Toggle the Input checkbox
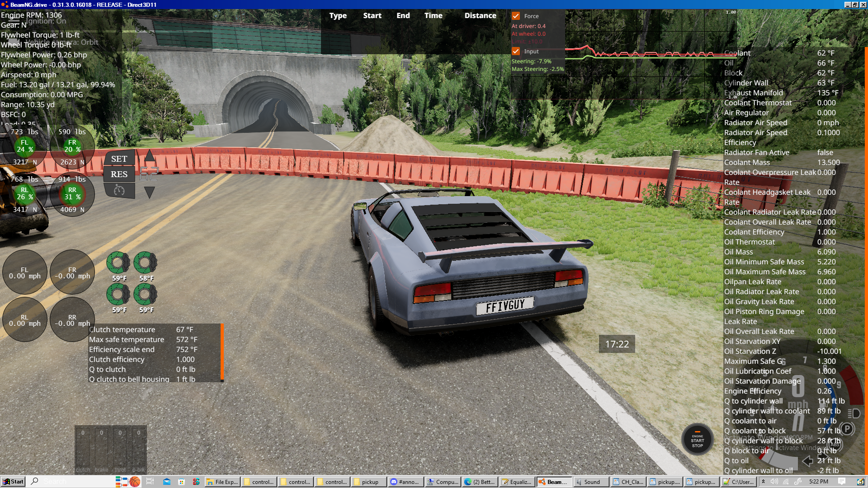Image resolution: width=868 pixels, height=488 pixels. (x=516, y=51)
